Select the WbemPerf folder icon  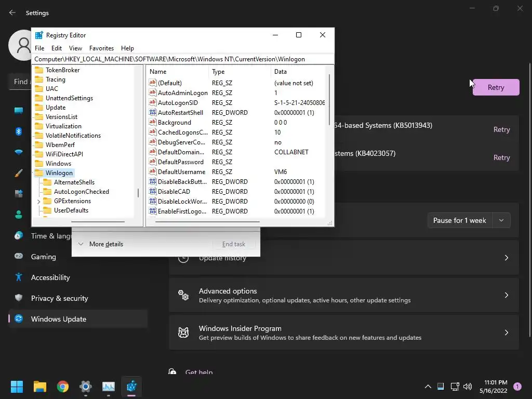click(39, 144)
